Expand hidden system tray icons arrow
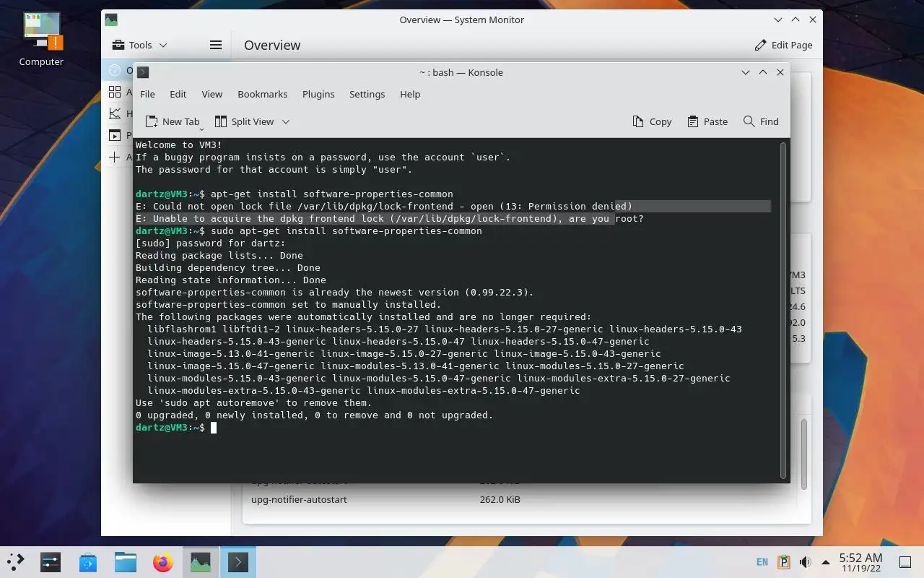This screenshot has width=924, height=578. tap(826, 562)
